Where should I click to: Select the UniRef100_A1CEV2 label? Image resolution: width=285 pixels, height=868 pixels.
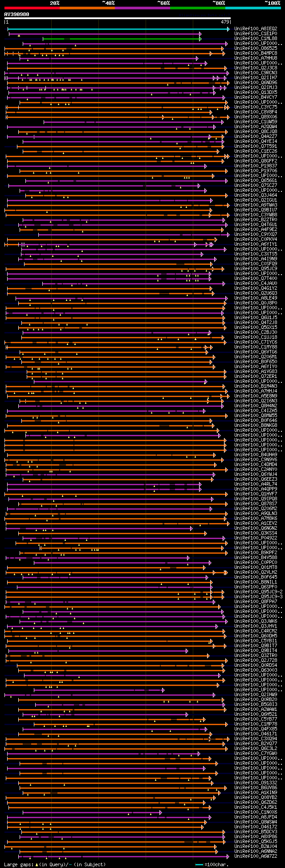(256, 523)
